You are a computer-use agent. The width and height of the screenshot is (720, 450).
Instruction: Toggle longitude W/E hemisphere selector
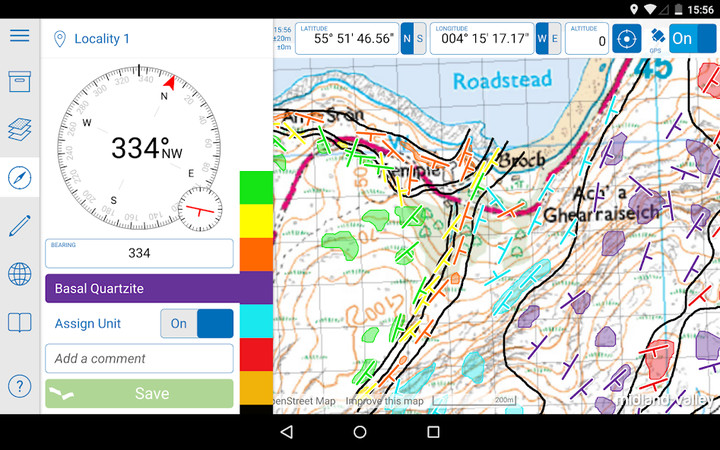point(548,39)
